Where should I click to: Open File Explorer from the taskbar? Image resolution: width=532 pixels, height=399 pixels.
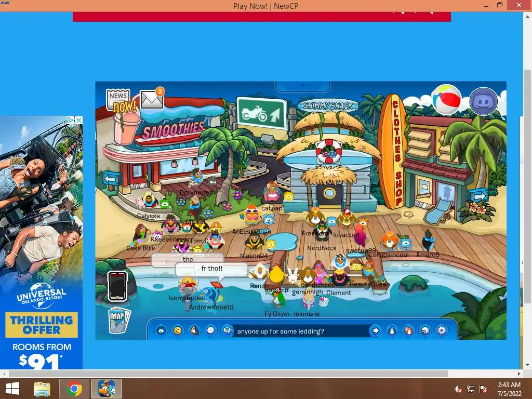pyautogui.click(x=42, y=389)
